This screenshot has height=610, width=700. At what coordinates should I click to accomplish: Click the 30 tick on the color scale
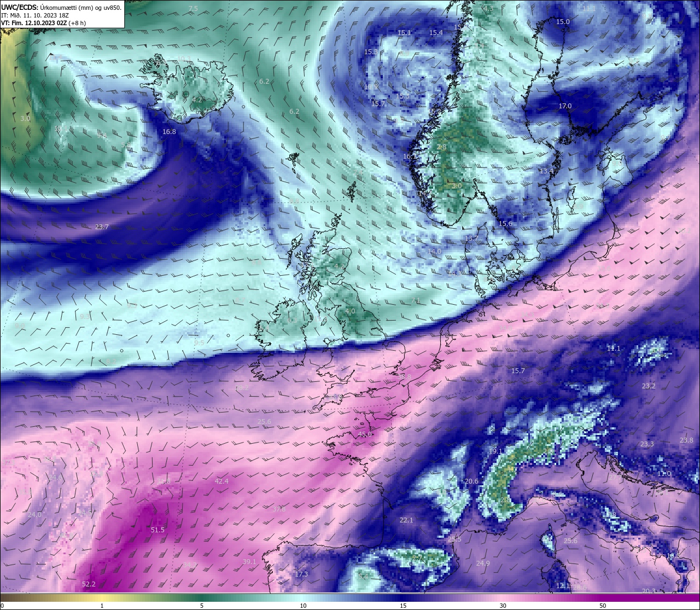point(503,606)
